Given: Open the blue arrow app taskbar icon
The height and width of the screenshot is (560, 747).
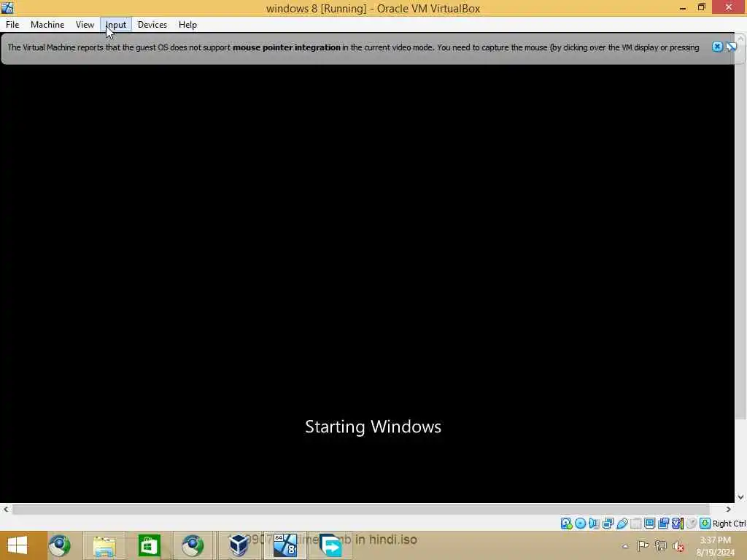Looking at the screenshot, I should tap(330, 545).
